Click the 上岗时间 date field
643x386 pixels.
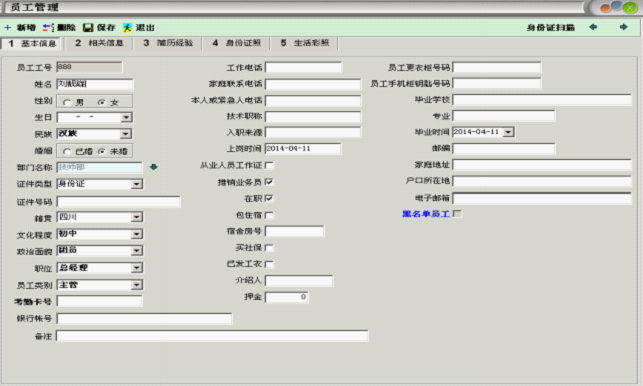pos(303,148)
